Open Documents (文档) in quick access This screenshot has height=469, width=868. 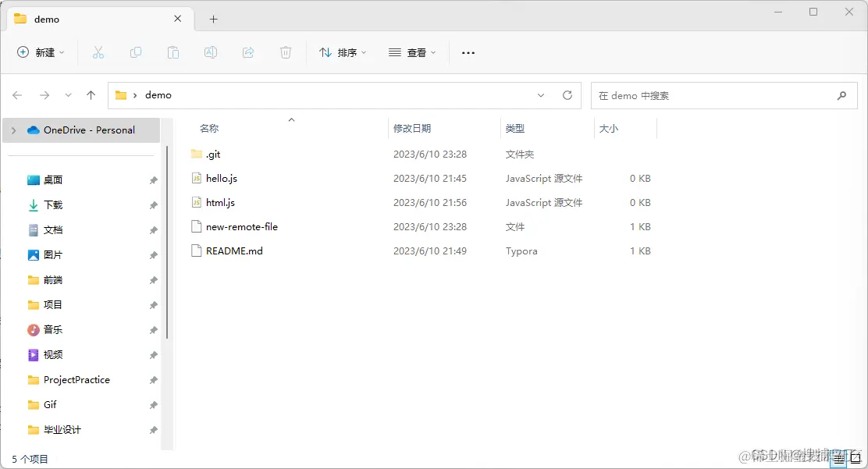[52, 229]
